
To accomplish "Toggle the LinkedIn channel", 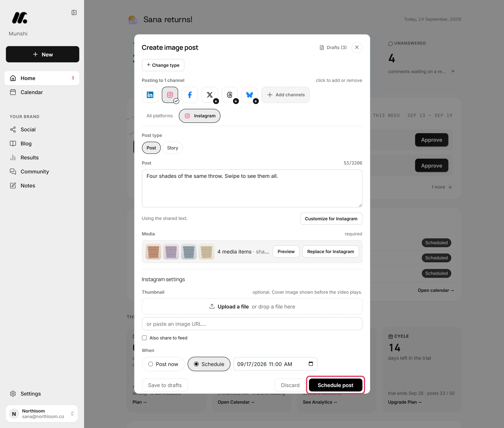I will pos(150,95).
